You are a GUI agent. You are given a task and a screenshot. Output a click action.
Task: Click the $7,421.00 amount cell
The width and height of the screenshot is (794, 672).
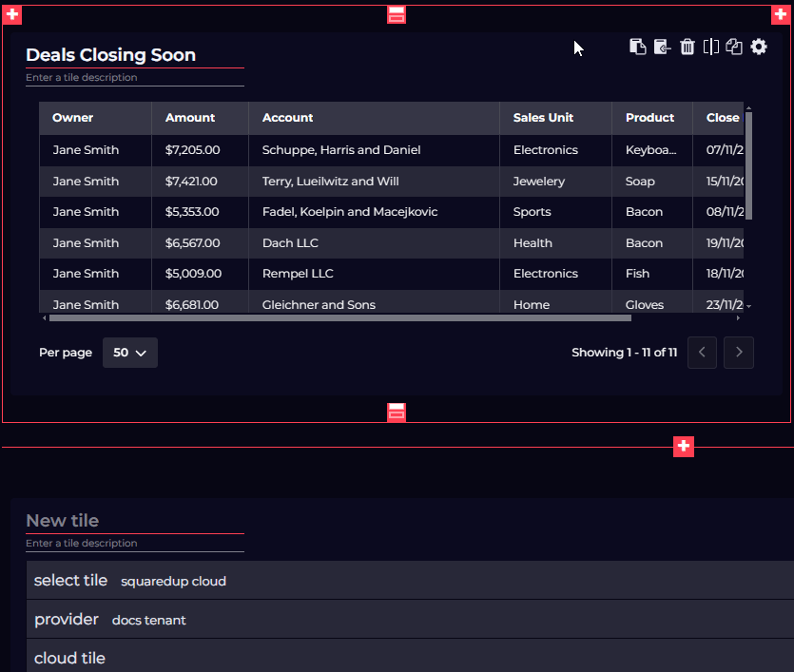[x=200, y=182]
